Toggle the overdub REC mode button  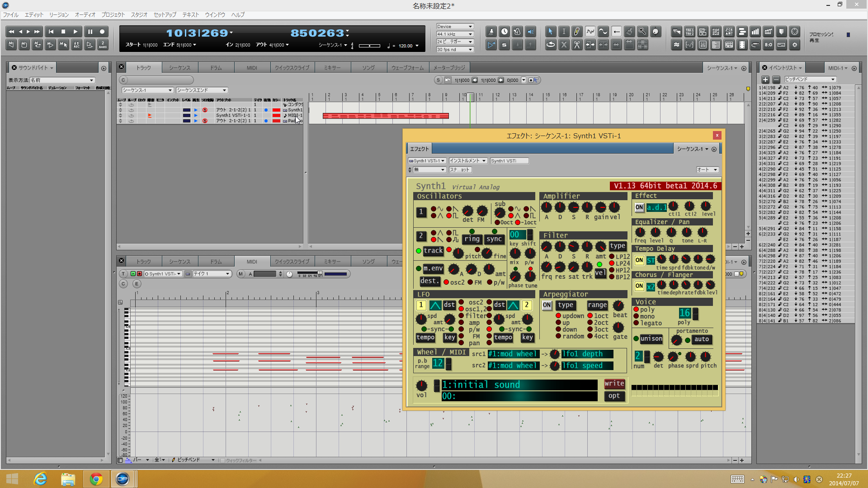[76, 45]
